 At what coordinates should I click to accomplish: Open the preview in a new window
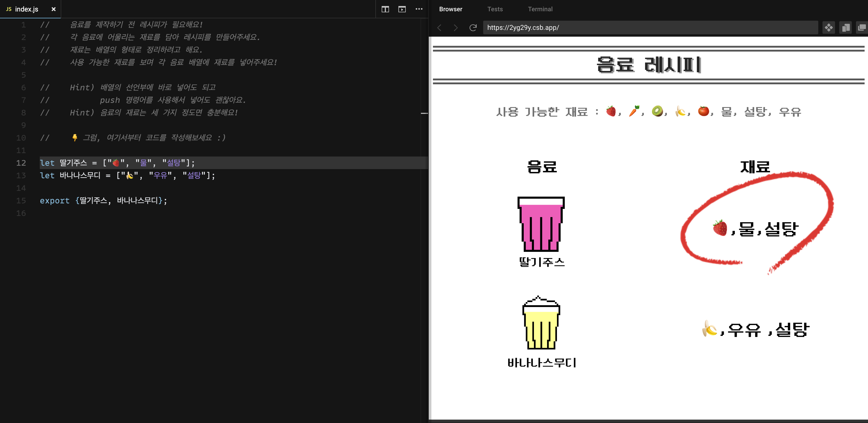[x=862, y=28]
